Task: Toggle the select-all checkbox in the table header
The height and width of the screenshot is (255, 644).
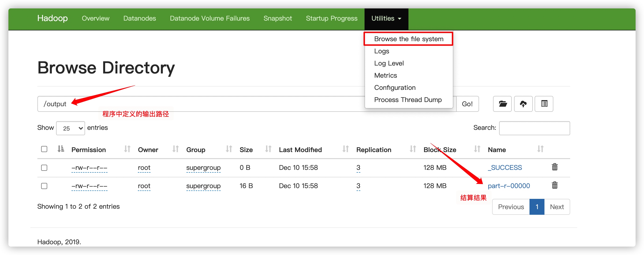Action: point(44,149)
